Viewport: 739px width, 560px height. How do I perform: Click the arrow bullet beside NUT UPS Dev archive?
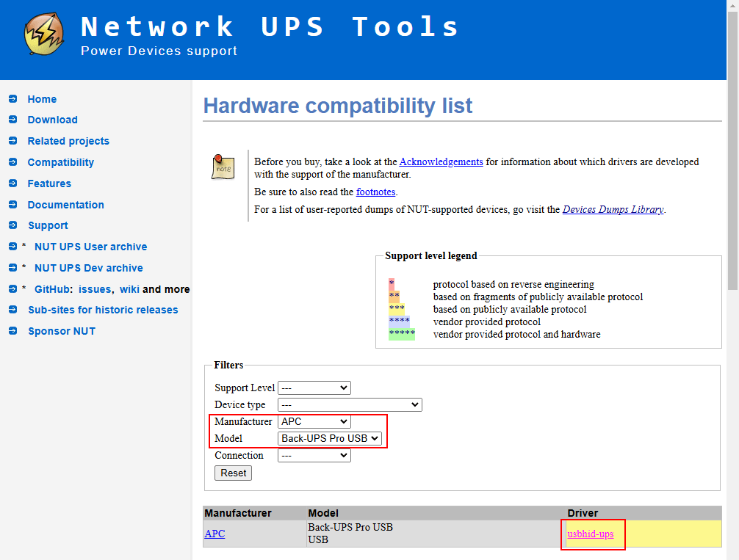pos(12,267)
